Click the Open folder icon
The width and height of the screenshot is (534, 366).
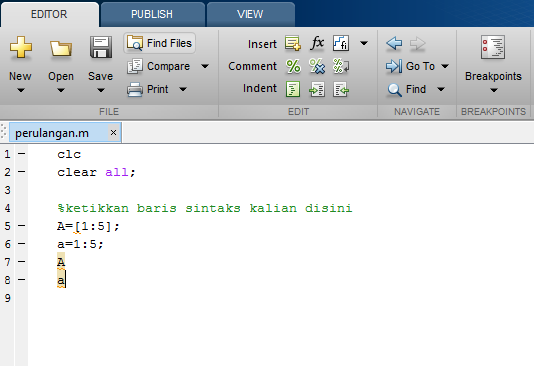[61, 48]
